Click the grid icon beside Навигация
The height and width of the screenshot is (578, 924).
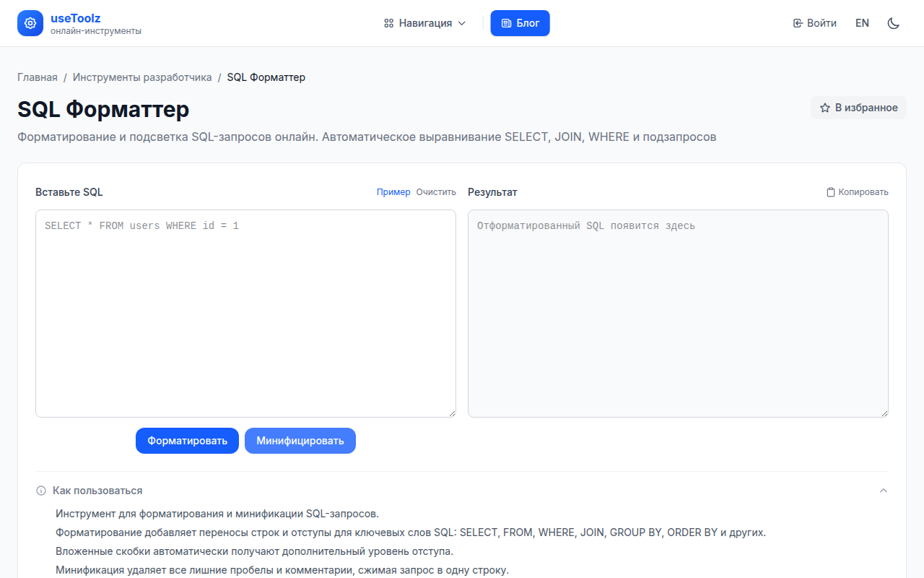388,23
